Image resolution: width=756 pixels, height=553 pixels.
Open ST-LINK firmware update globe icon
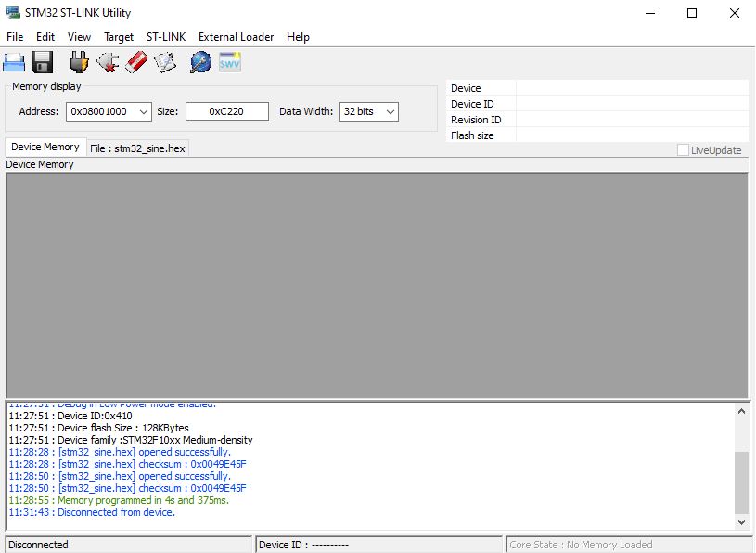pos(200,62)
